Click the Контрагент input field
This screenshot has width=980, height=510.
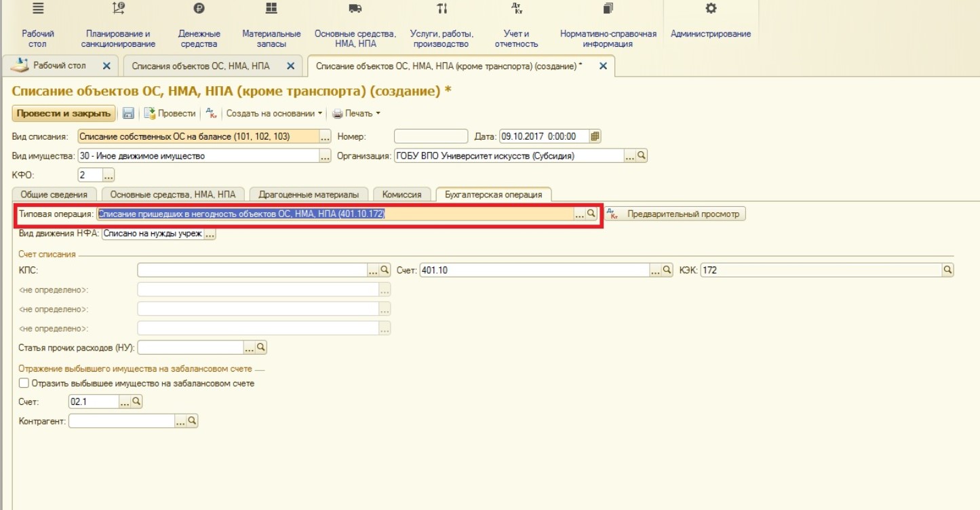122,421
